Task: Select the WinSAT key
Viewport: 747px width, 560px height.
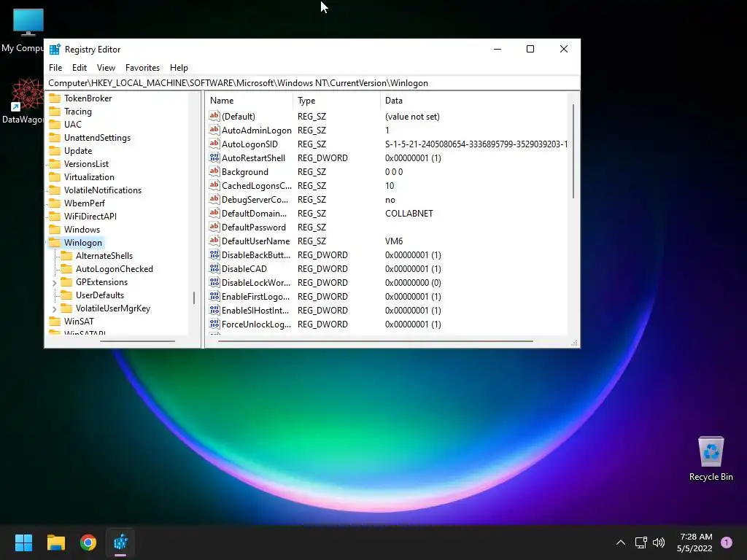Action: 79,322
